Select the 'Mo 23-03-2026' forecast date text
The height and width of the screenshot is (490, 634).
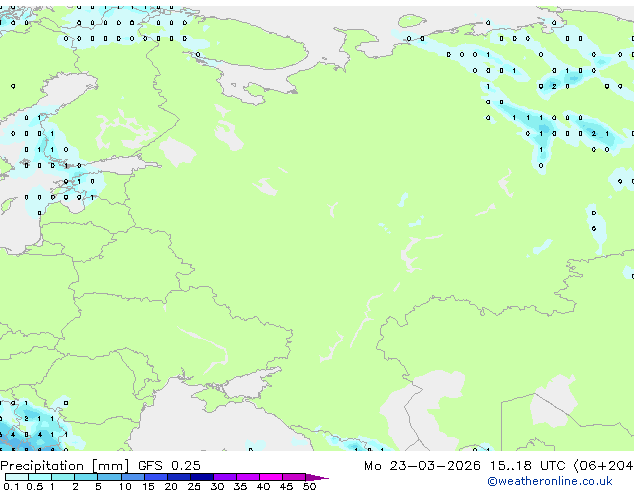click(422, 466)
